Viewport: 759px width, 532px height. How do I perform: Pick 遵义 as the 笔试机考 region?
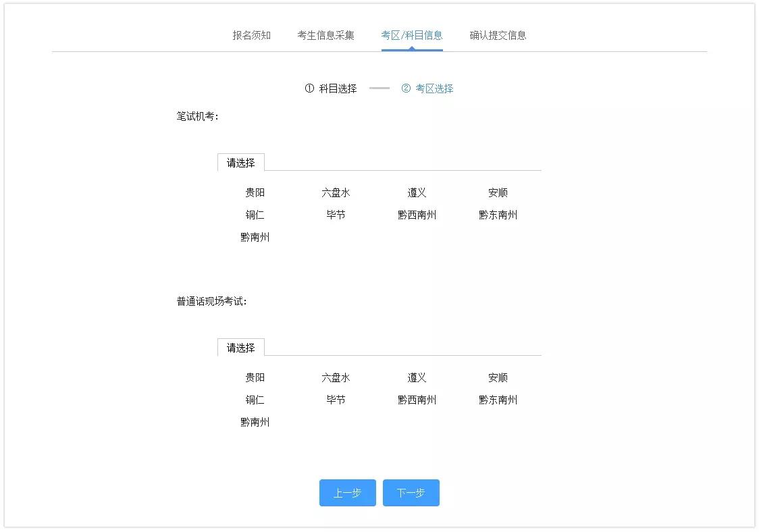coord(417,192)
